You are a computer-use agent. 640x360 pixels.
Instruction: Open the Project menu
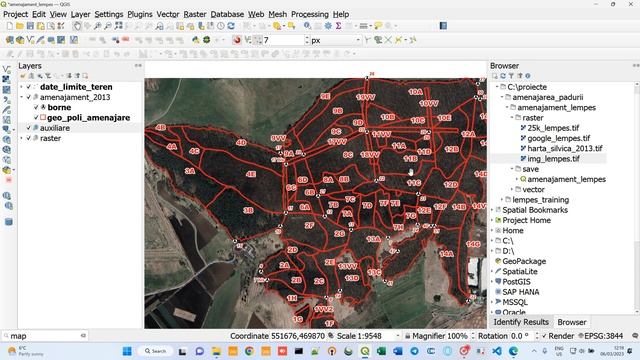16,14
